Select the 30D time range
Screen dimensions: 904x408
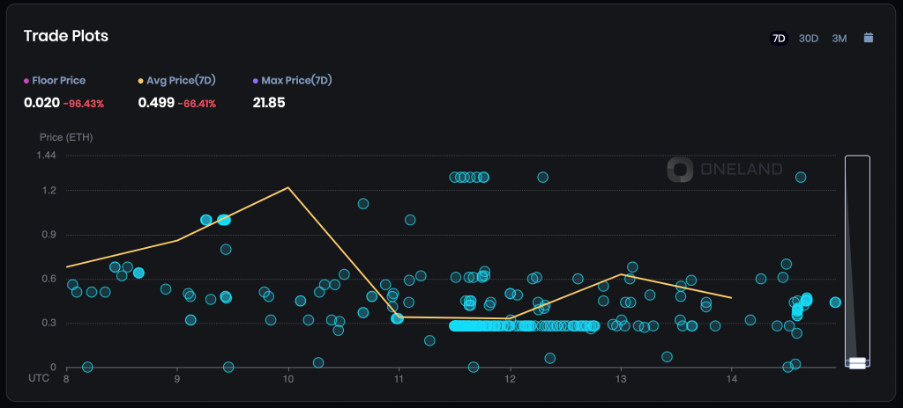(x=809, y=38)
